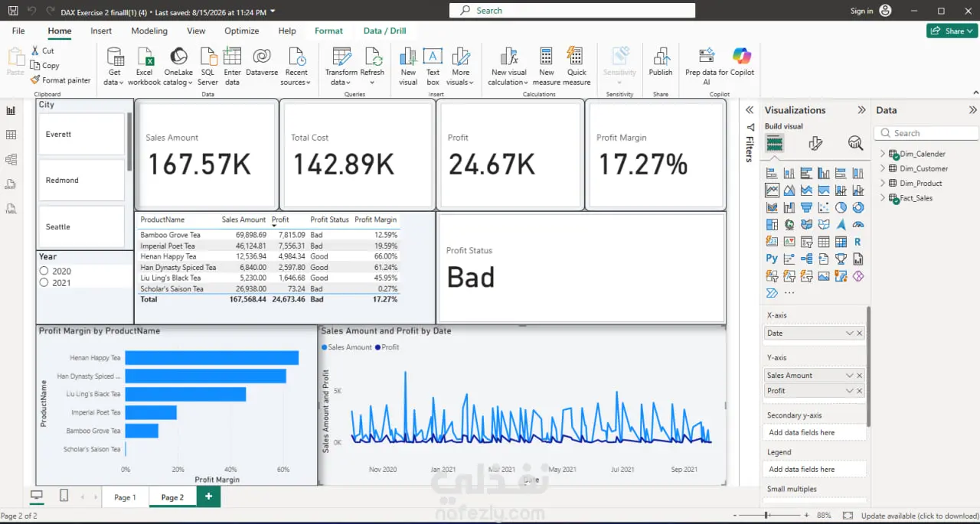
Task: Open the View ribbon tab
Action: click(x=196, y=31)
